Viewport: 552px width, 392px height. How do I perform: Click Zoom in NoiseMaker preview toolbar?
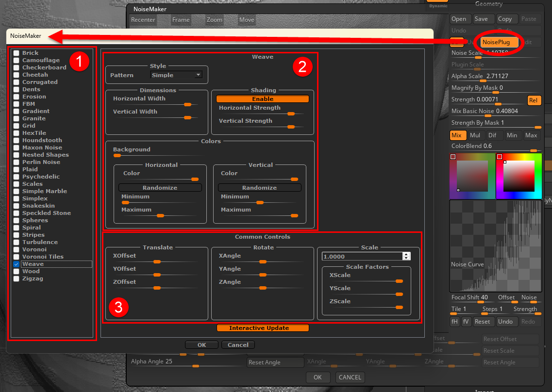[x=214, y=20]
